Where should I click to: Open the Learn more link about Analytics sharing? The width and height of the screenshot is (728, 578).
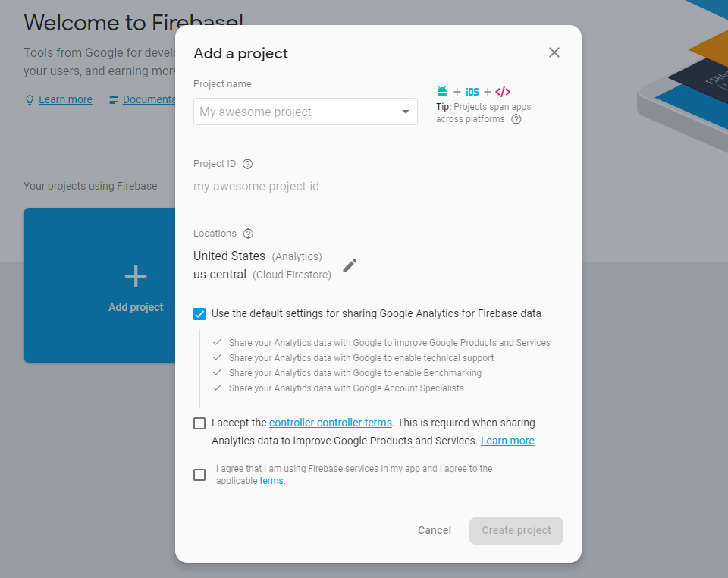point(507,441)
